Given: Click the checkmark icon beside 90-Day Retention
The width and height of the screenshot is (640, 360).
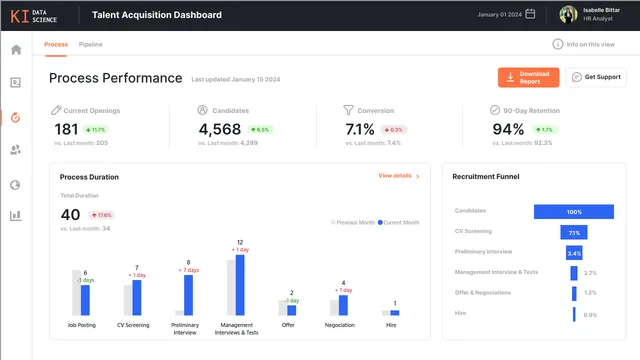Looking at the screenshot, I should (495, 110).
